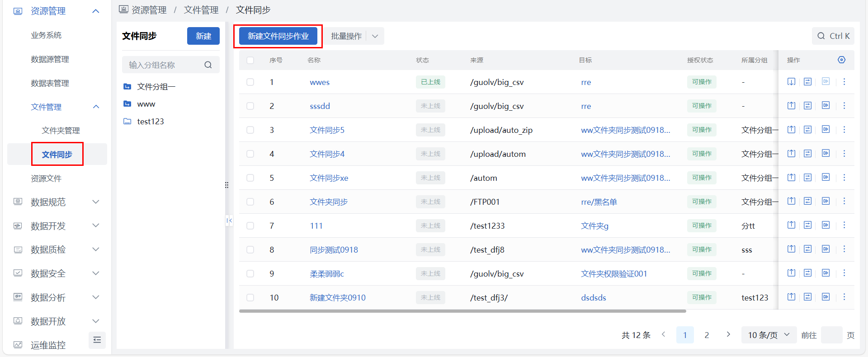Open 批量操作 dropdown arrow
The height and width of the screenshot is (357, 868).
[x=375, y=36]
